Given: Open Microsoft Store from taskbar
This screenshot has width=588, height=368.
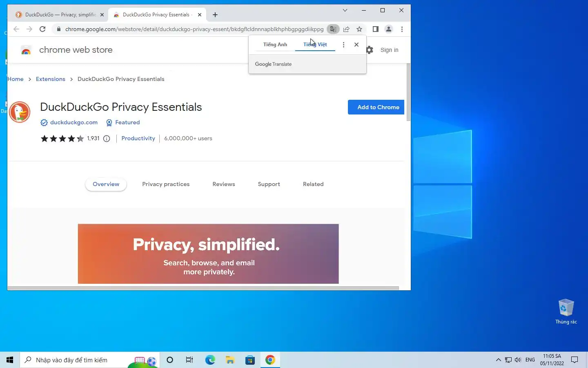Looking at the screenshot, I should pos(250,360).
